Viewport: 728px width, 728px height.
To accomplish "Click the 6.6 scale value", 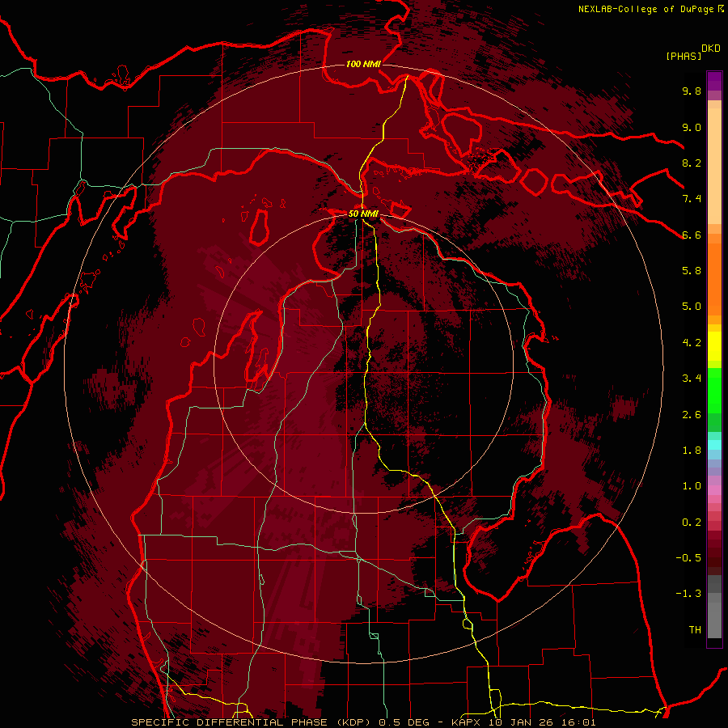I will [692, 235].
